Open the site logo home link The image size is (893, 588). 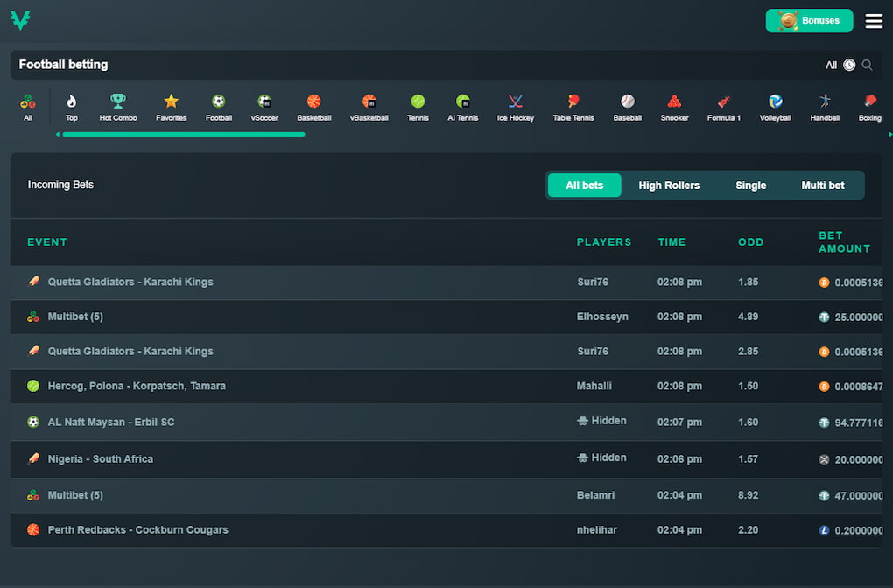tap(20, 20)
